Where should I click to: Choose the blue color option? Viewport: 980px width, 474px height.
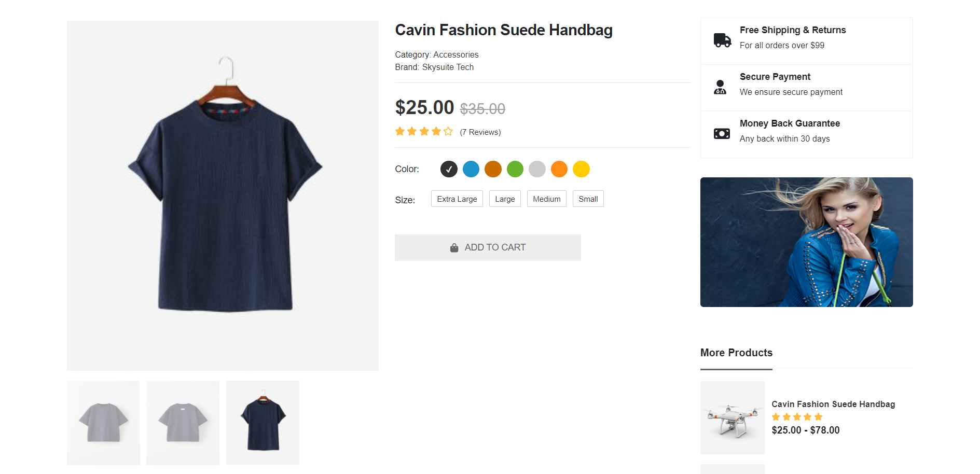point(471,169)
